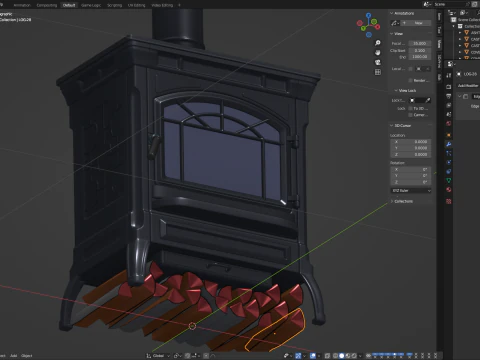Open the Object Constraints properties tab
This screenshot has width=480, height=360.
[449, 171]
